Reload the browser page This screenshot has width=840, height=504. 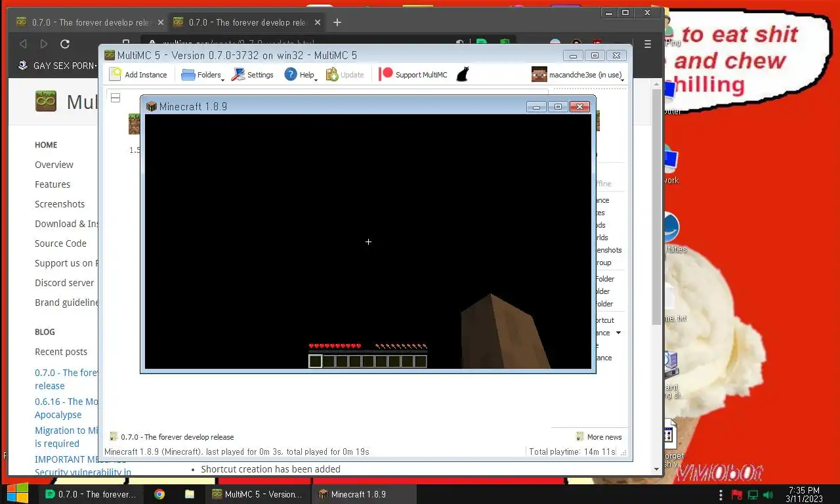pyautogui.click(x=65, y=44)
